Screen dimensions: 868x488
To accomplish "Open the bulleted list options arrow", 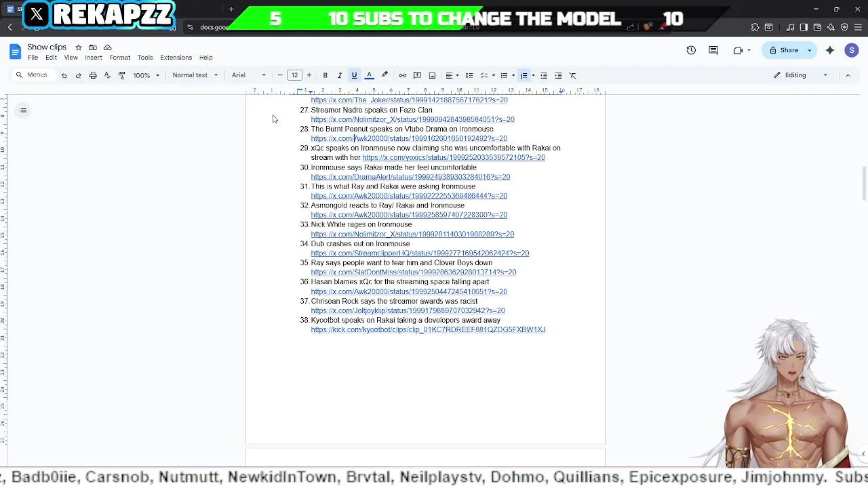I will point(513,75).
